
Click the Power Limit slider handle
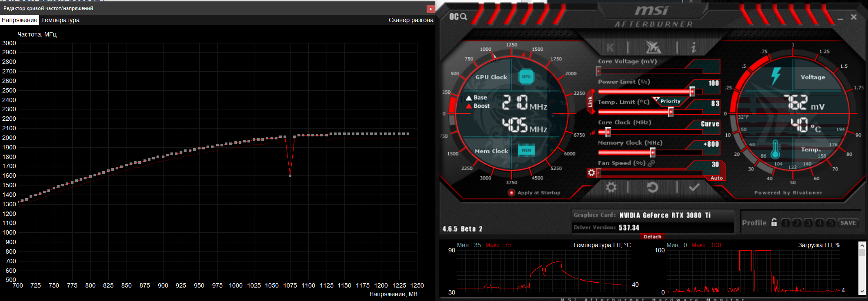(692, 91)
